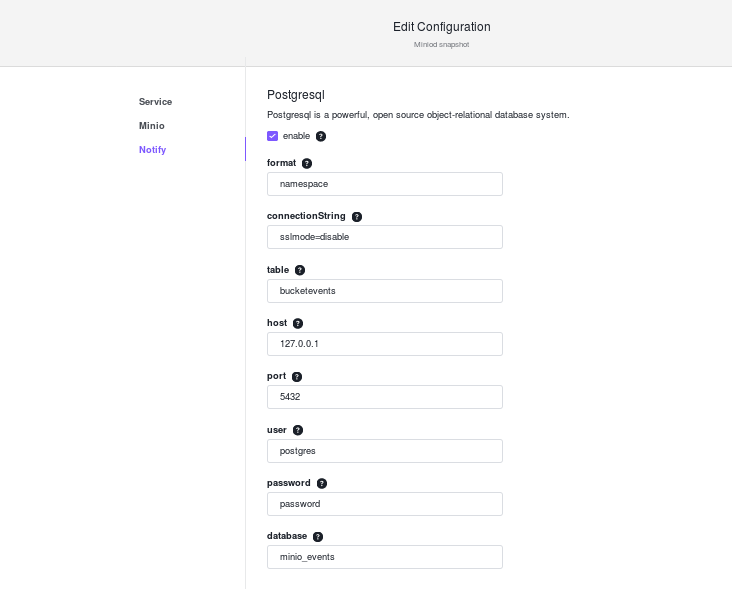Screen dimensions: 732x589
Task: Open help tooltip for connectionString
Action: point(357,217)
